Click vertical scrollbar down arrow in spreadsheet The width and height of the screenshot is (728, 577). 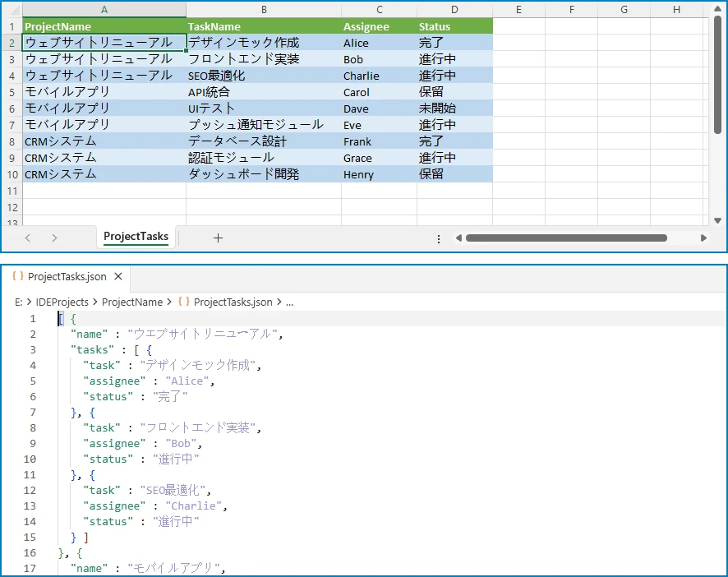718,220
